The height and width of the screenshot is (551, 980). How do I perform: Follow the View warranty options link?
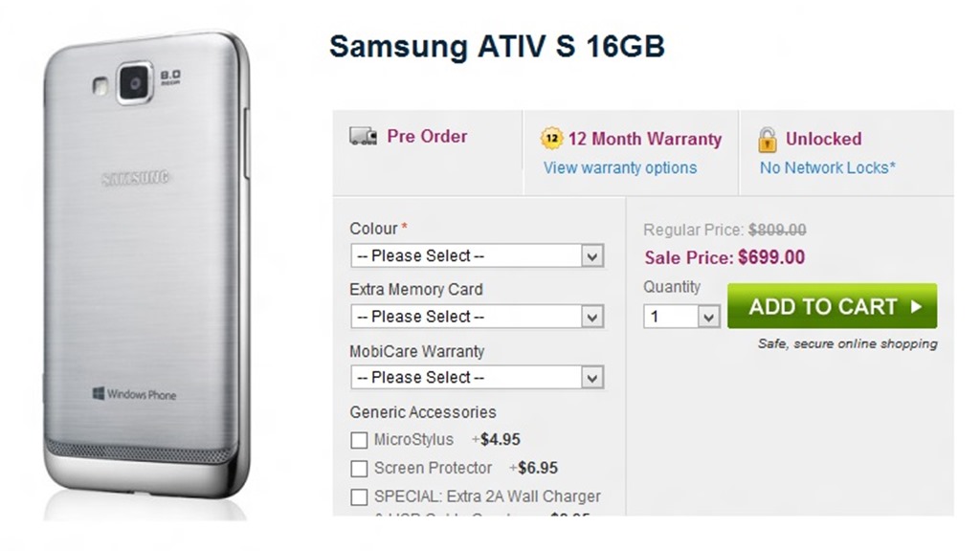(x=620, y=168)
